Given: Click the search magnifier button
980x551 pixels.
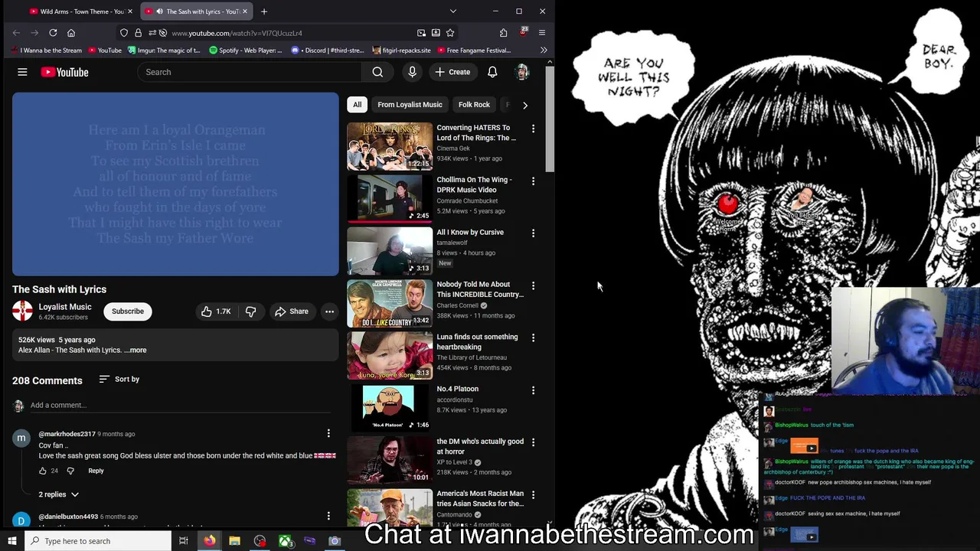Looking at the screenshot, I should [377, 72].
